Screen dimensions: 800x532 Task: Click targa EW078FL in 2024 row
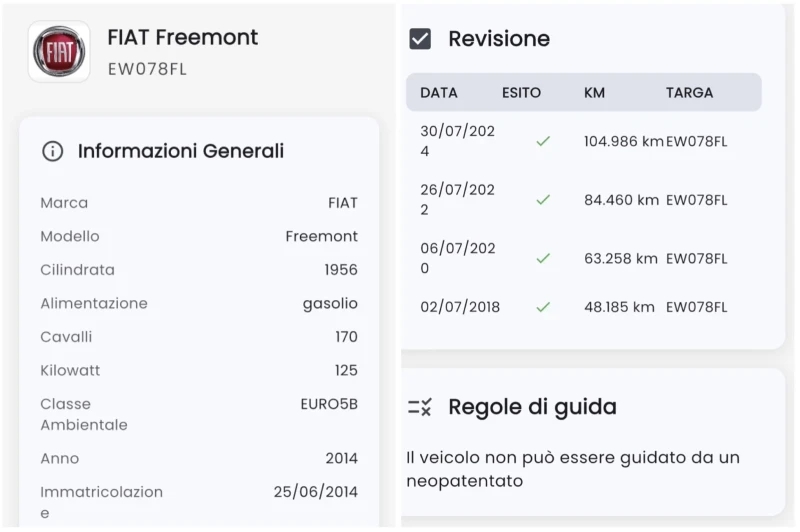696,141
